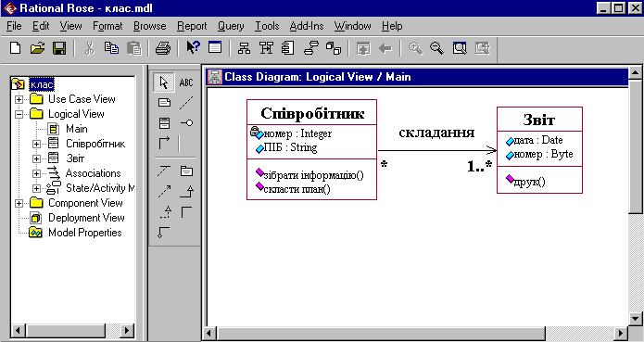Select the Dependency dashed arrow tool

pos(164,191)
